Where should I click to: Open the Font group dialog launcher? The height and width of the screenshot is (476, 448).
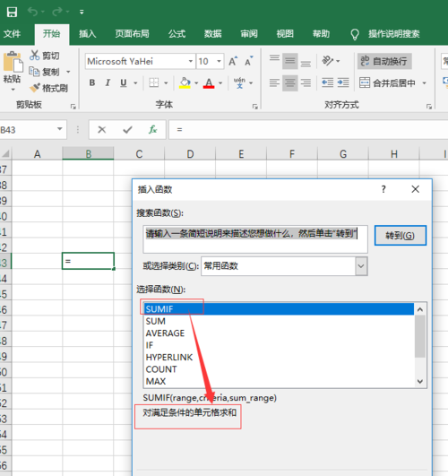click(x=255, y=107)
